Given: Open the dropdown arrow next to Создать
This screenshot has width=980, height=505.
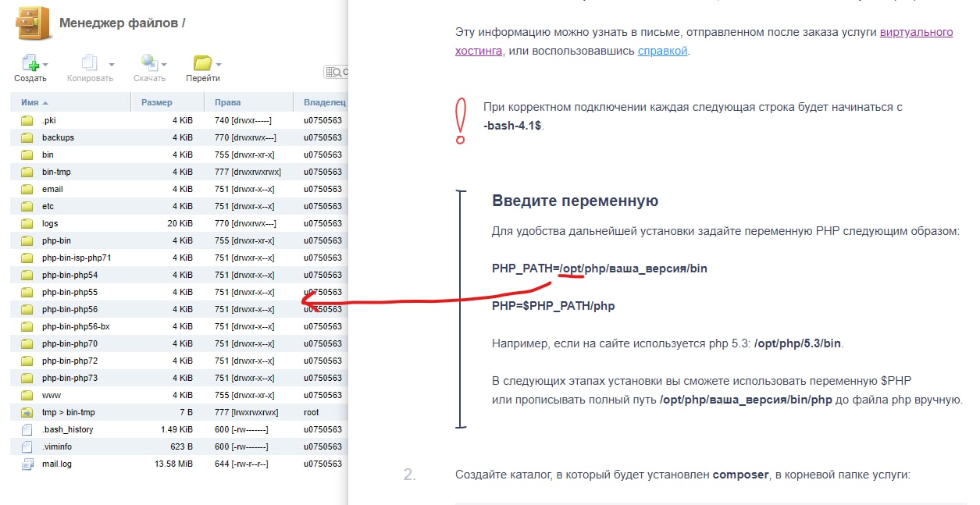Looking at the screenshot, I should coord(45,65).
